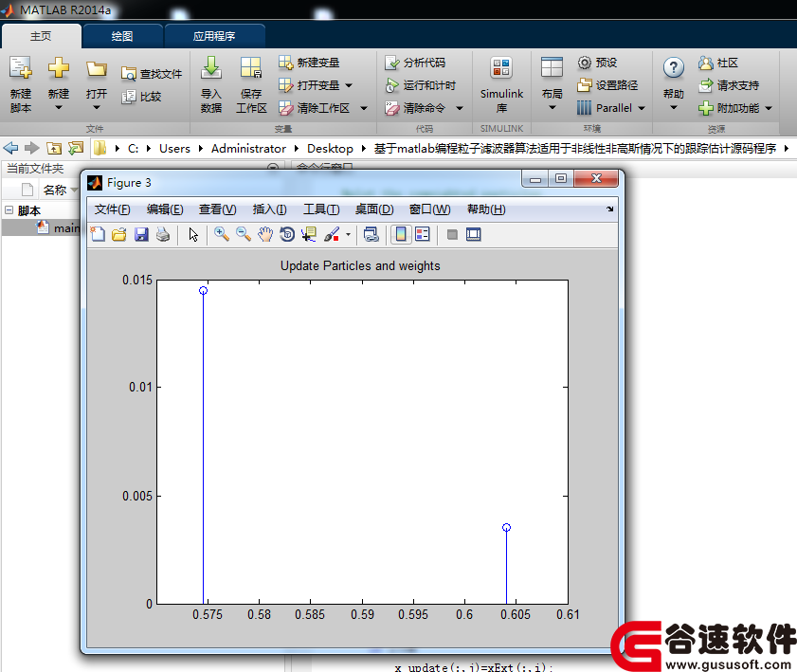Click Analyze Code (分析代码) button
The width and height of the screenshot is (797, 672).
[415, 63]
